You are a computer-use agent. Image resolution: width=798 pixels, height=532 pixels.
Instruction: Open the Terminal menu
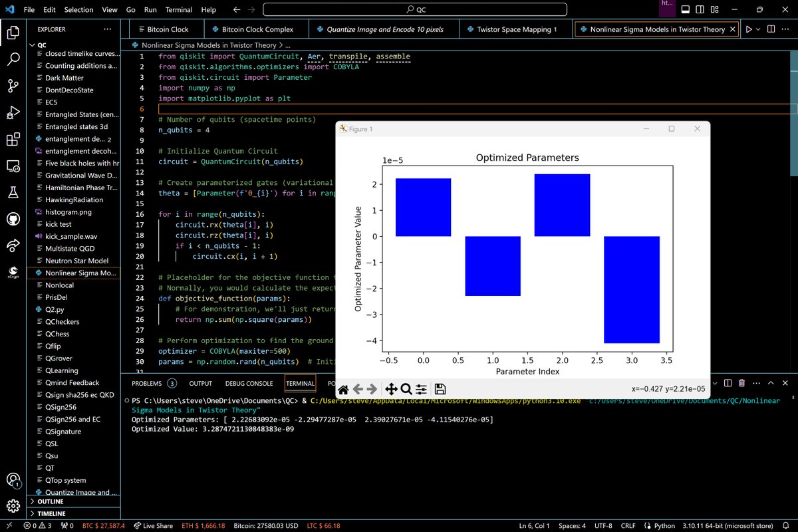[x=180, y=10]
